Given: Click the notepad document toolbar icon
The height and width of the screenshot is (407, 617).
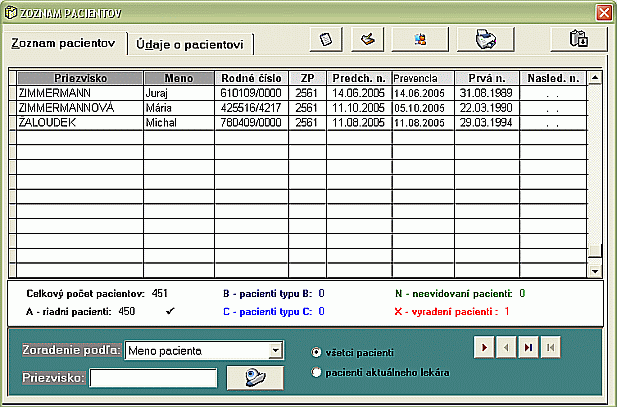Looking at the screenshot, I should click(x=326, y=39).
